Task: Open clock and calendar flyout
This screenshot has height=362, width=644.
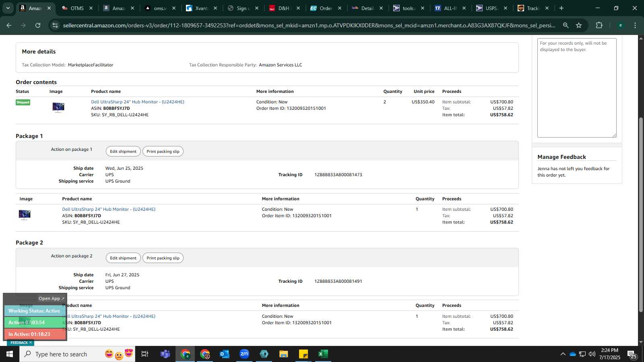Action: tap(609, 354)
